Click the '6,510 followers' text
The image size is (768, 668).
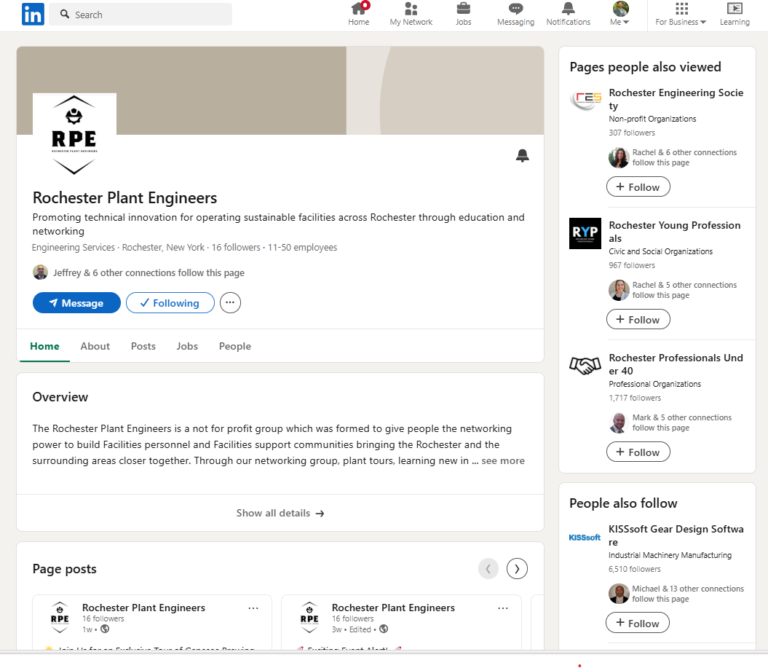(x=634, y=569)
